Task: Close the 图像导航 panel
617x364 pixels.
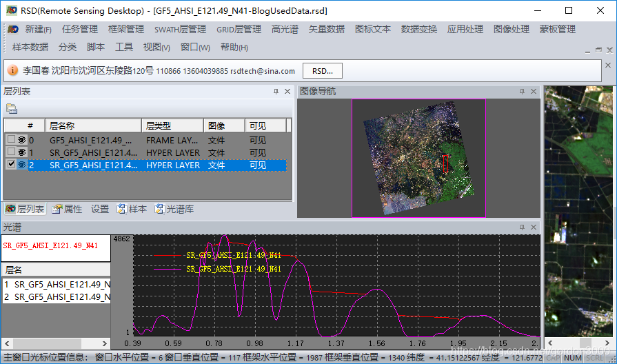Action: pos(534,91)
